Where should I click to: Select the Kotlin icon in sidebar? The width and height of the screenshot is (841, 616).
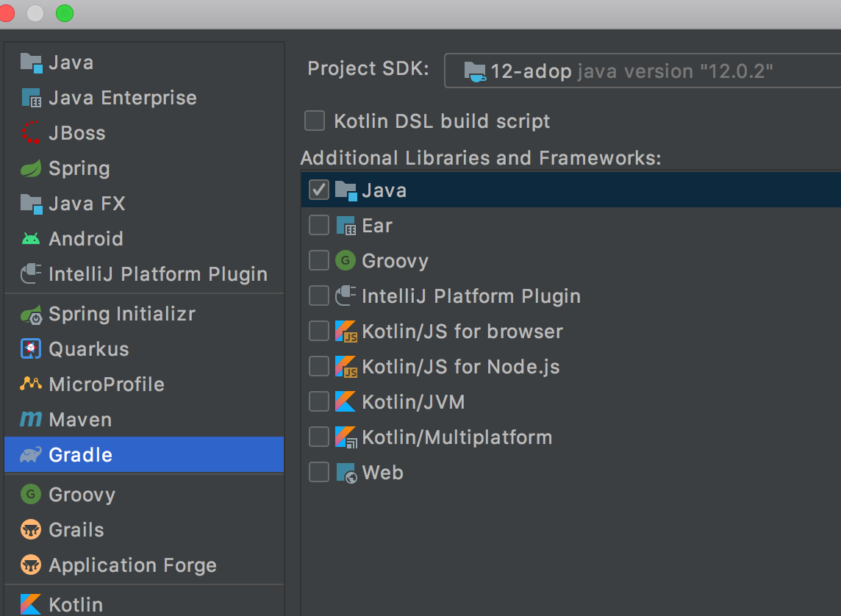[31, 604]
